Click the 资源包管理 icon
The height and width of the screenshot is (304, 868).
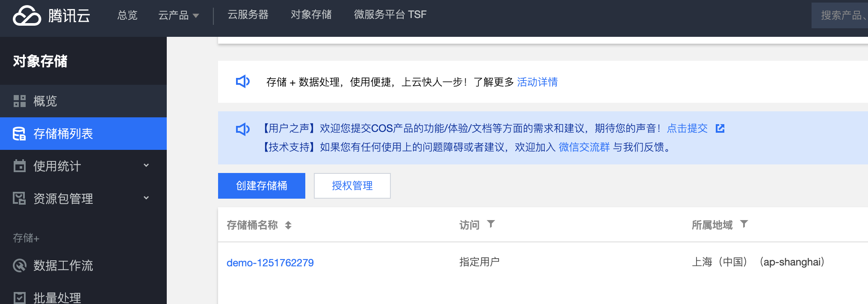pos(19,198)
